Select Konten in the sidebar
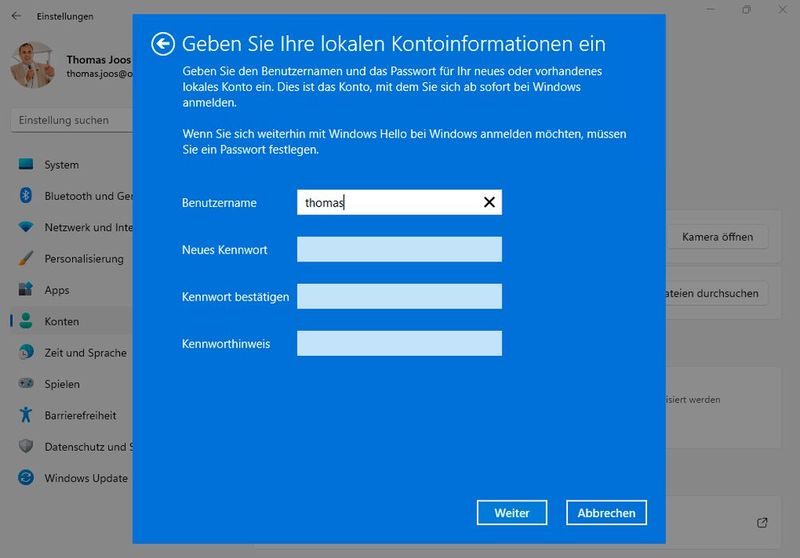The width and height of the screenshot is (800, 558). [x=71, y=321]
